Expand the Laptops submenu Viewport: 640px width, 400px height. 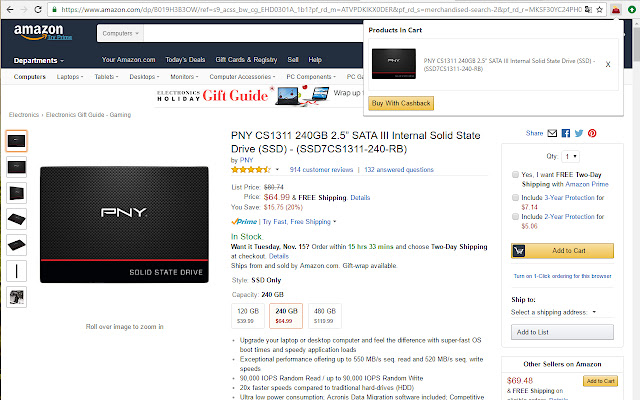pos(70,77)
